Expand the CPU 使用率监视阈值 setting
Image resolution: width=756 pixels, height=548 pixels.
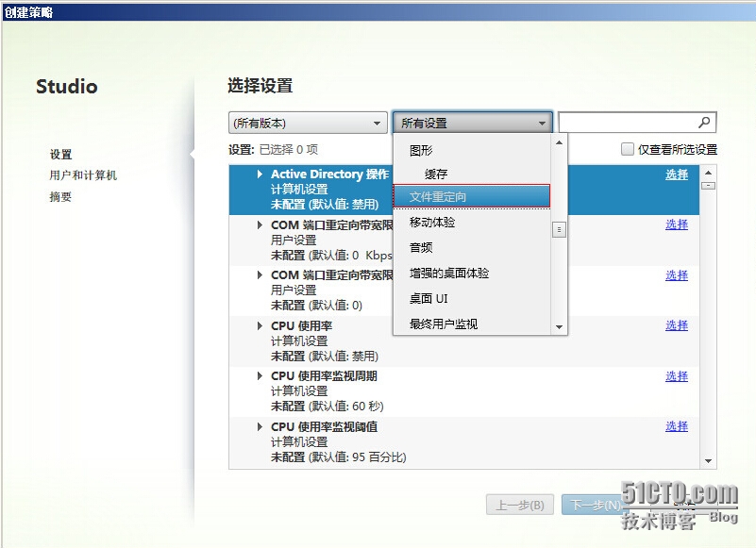point(260,426)
